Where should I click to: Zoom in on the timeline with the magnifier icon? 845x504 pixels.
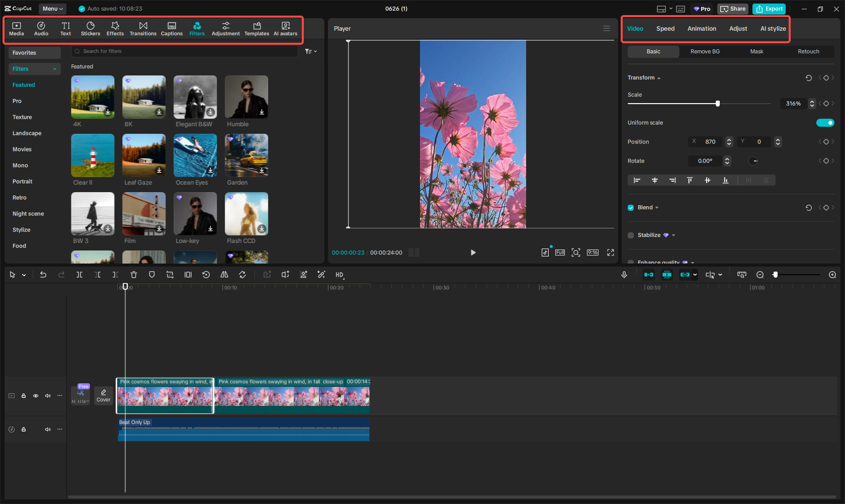[x=832, y=275]
